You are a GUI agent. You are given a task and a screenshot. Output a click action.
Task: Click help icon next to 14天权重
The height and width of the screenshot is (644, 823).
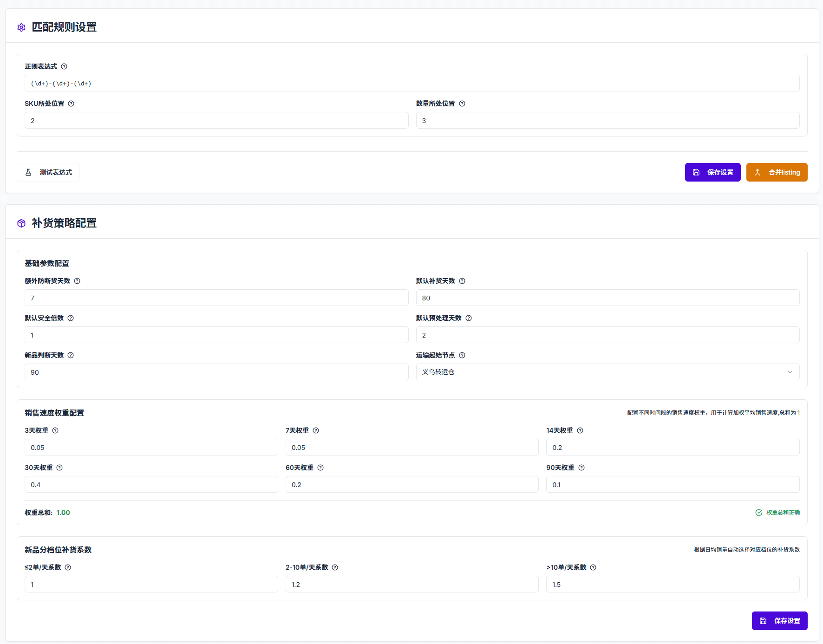click(580, 430)
